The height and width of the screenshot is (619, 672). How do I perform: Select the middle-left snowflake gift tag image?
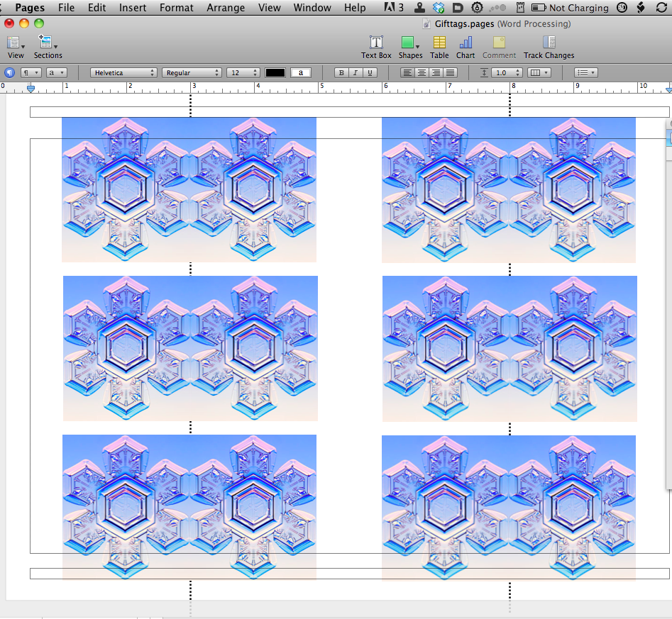tap(190, 348)
